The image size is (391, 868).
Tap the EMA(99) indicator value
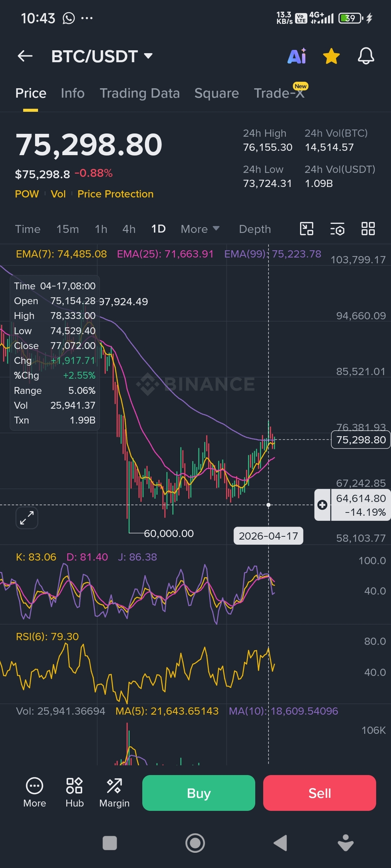(x=273, y=254)
